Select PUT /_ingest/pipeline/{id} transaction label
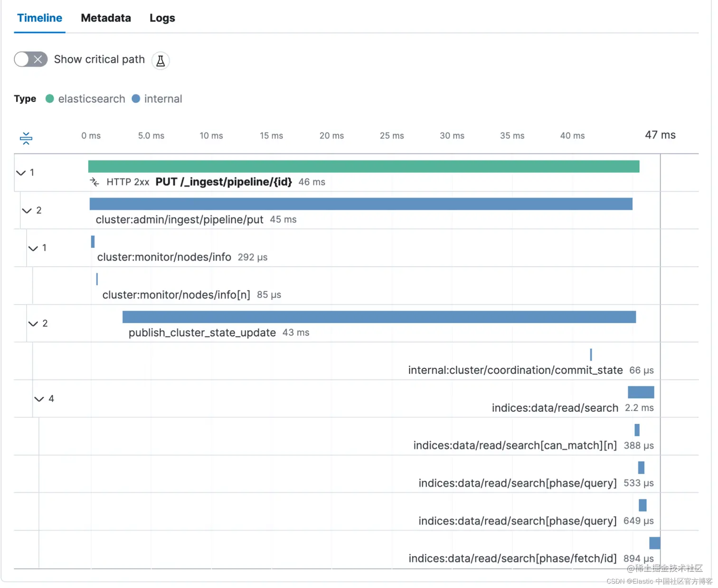The width and height of the screenshot is (718, 588). click(224, 182)
